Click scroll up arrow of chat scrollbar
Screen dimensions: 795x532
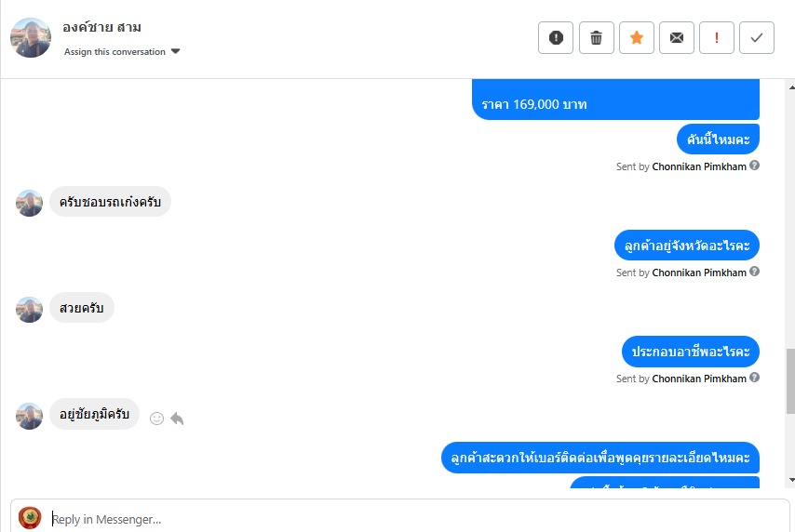[x=791, y=87]
